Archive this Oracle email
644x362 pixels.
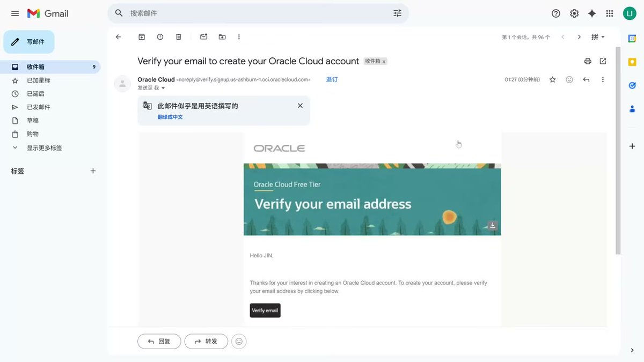tap(142, 37)
